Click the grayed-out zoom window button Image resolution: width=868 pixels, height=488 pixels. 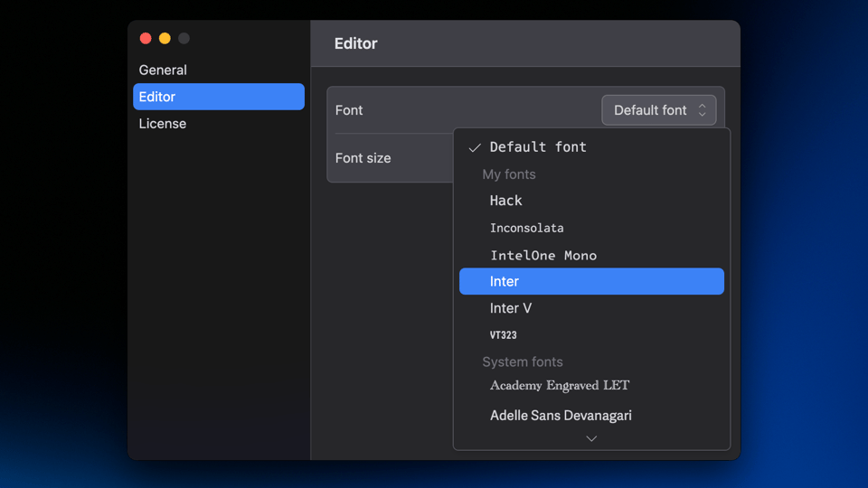coord(184,38)
